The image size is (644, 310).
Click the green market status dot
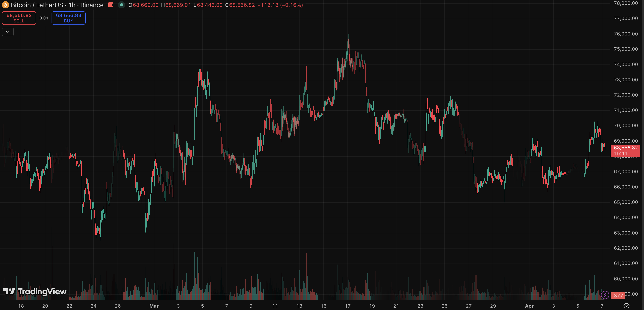click(x=122, y=5)
